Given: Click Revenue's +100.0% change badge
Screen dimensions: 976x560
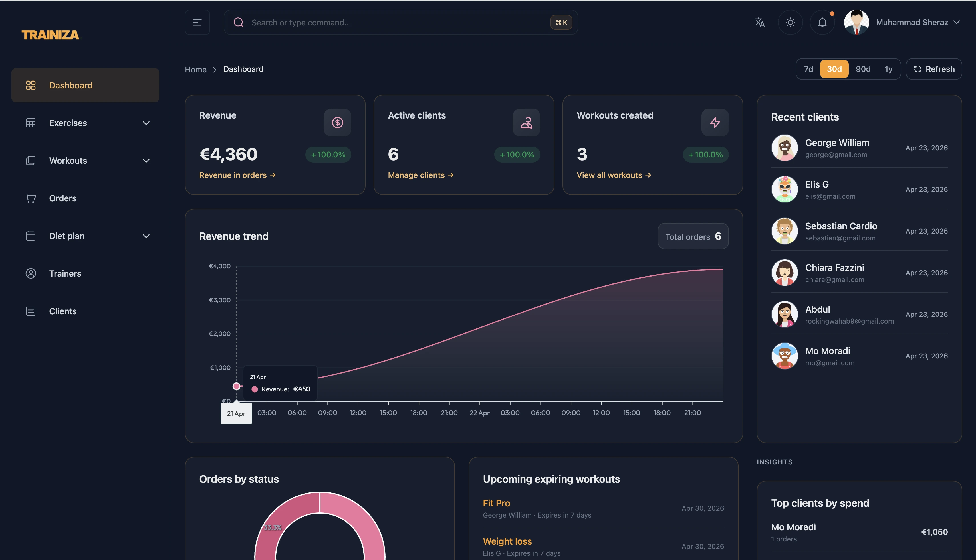Looking at the screenshot, I should pos(328,155).
